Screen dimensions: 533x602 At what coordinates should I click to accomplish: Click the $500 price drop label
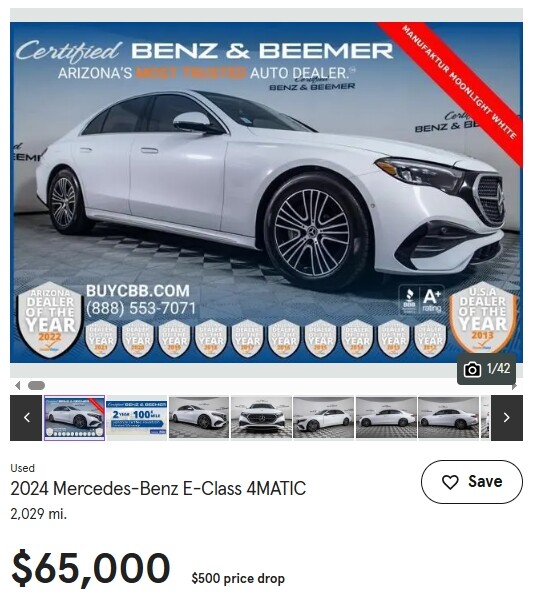click(x=238, y=579)
